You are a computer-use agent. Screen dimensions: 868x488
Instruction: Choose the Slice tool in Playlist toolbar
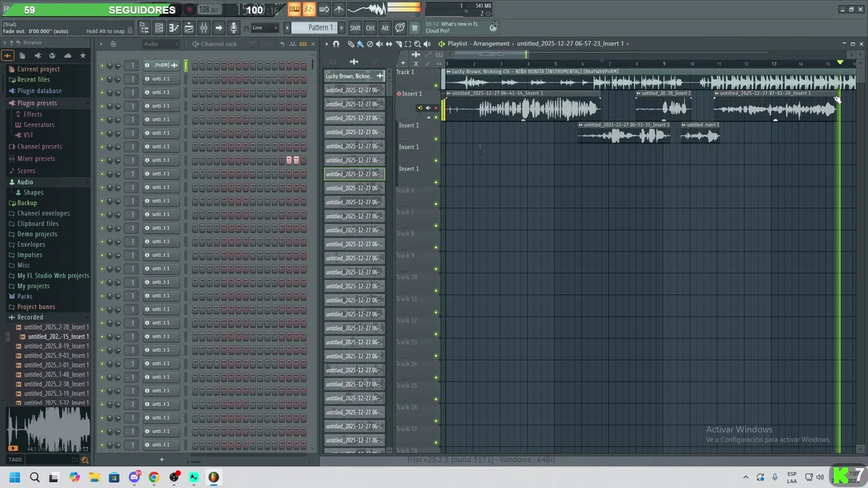398,44
